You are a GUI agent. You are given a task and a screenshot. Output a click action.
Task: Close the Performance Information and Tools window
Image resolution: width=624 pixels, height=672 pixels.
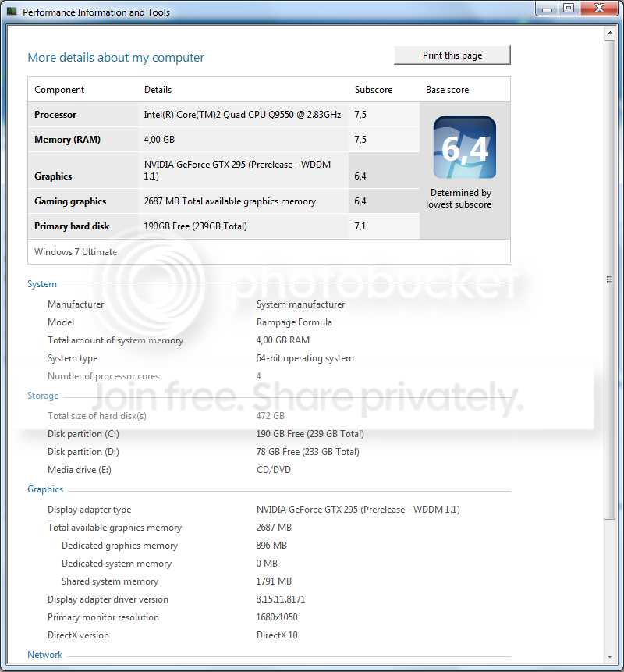600,9
